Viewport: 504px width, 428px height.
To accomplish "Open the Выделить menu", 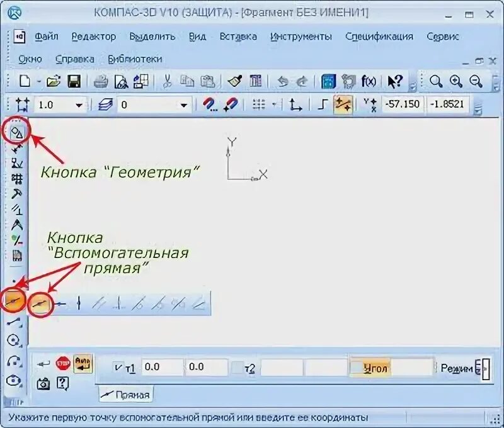I will tap(152, 37).
